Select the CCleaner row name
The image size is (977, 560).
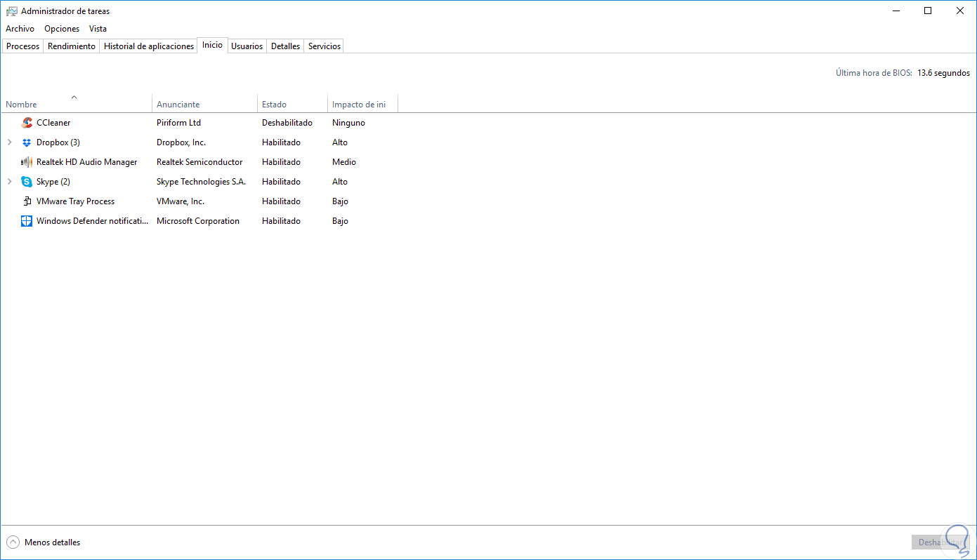coord(53,123)
